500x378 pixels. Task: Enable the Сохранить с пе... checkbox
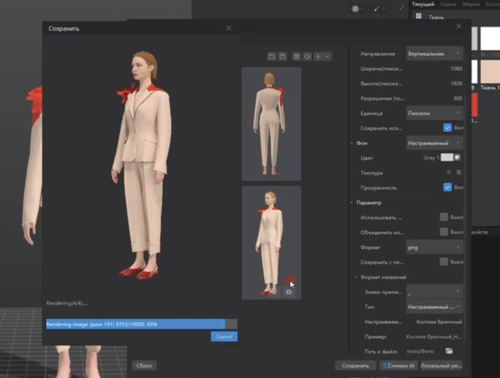[444, 262]
